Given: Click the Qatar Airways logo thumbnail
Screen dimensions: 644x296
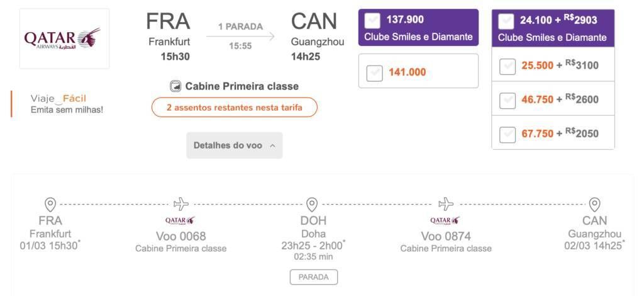Looking at the screenshot, I should [65, 38].
